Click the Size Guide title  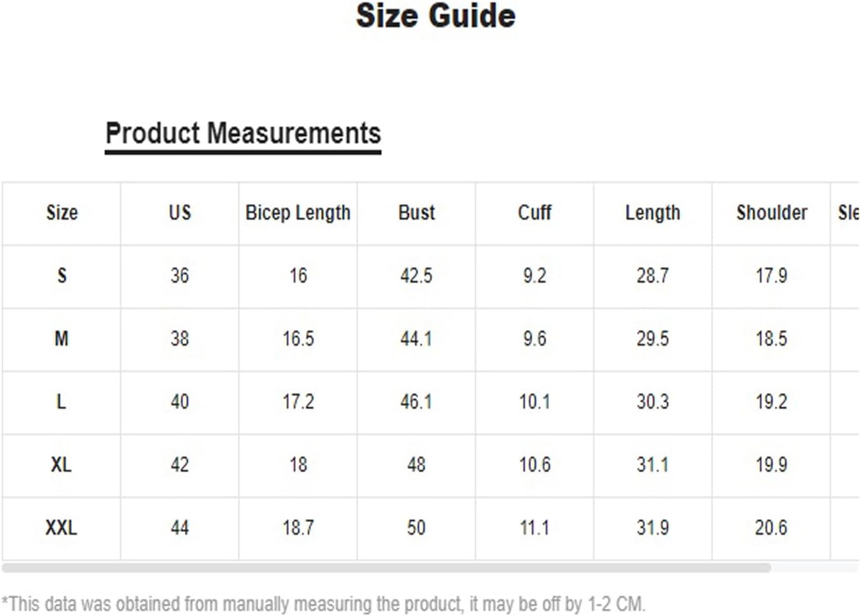coord(436,16)
